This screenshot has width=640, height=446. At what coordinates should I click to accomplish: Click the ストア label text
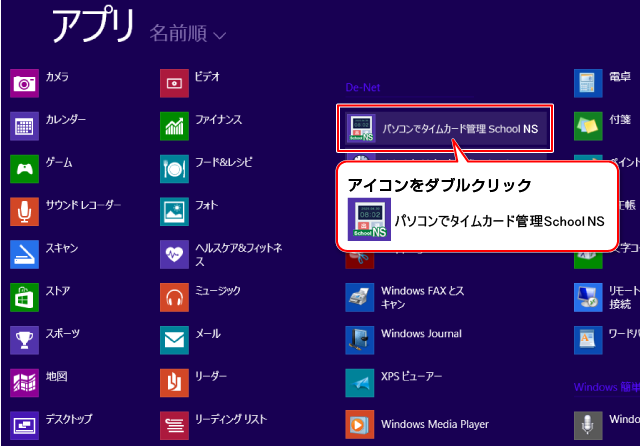[x=58, y=291]
